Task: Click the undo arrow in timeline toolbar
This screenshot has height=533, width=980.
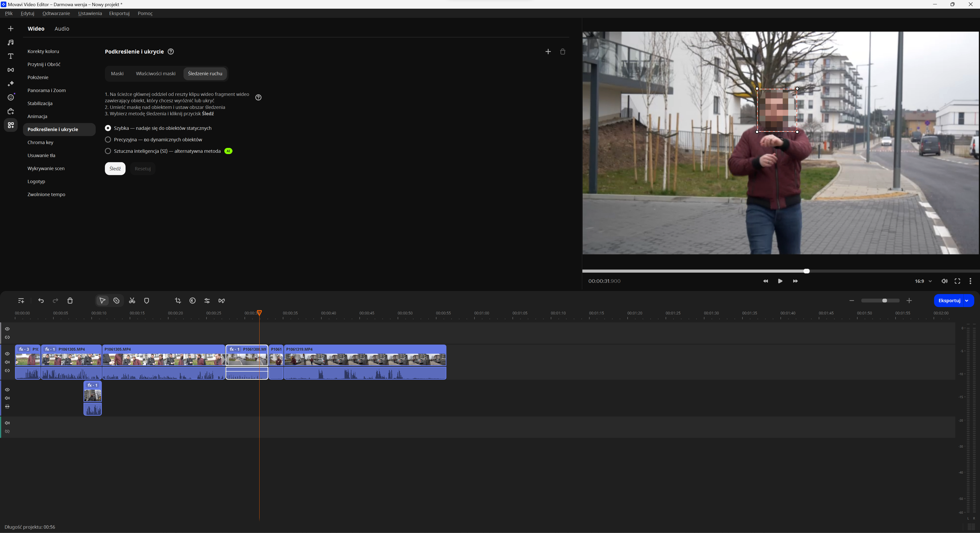Action: coord(41,301)
